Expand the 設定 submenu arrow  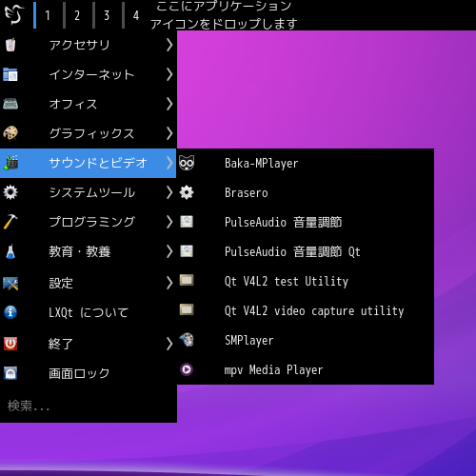coord(169,283)
